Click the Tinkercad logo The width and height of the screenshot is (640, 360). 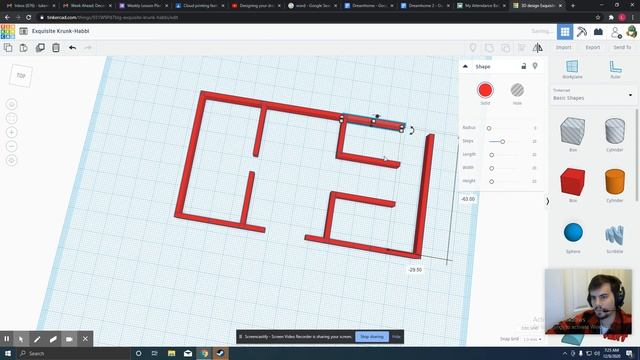tap(8, 31)
